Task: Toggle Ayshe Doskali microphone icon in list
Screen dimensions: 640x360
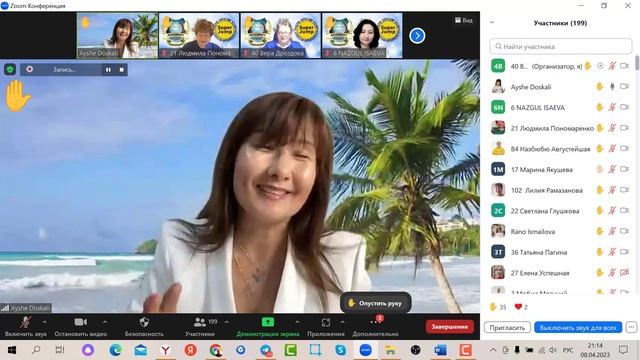Action: (612, 87)
